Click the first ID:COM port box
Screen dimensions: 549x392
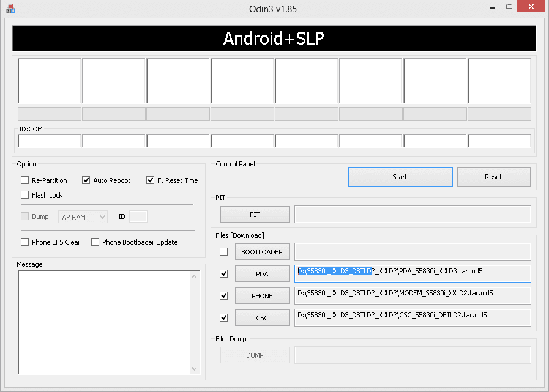click(50, 141)
